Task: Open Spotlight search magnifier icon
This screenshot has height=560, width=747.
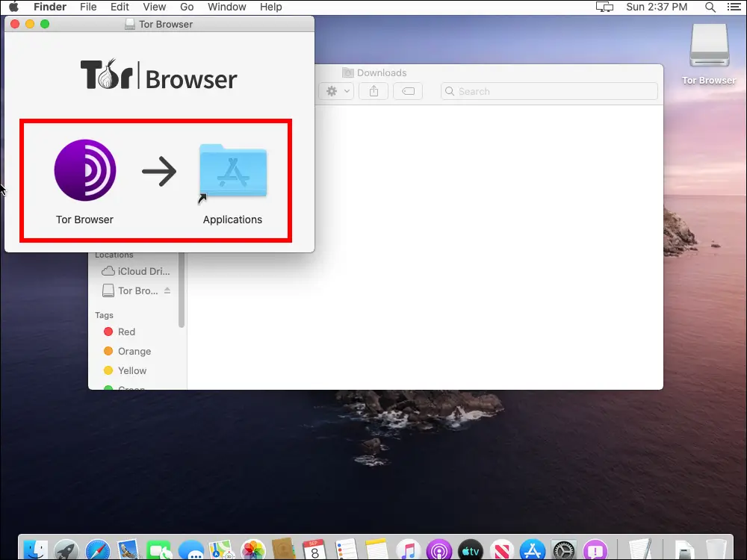Action: tap(710, 7)
